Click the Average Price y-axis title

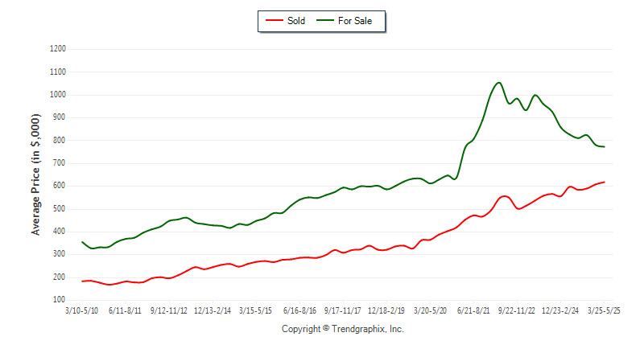click(x=35, y=174)
